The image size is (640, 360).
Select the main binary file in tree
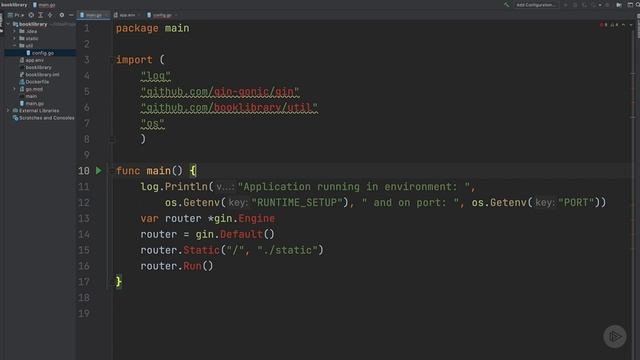click(x=29, y=96)
